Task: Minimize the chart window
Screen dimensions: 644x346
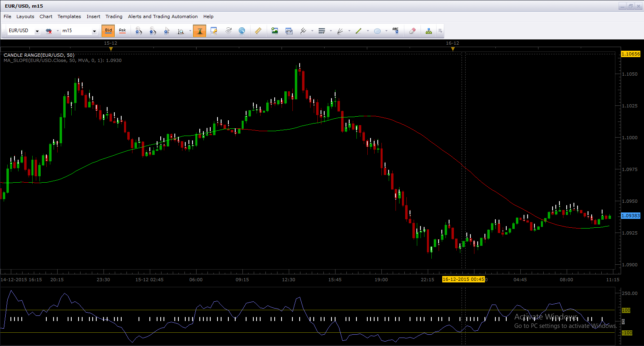Action: click(623, 6)
